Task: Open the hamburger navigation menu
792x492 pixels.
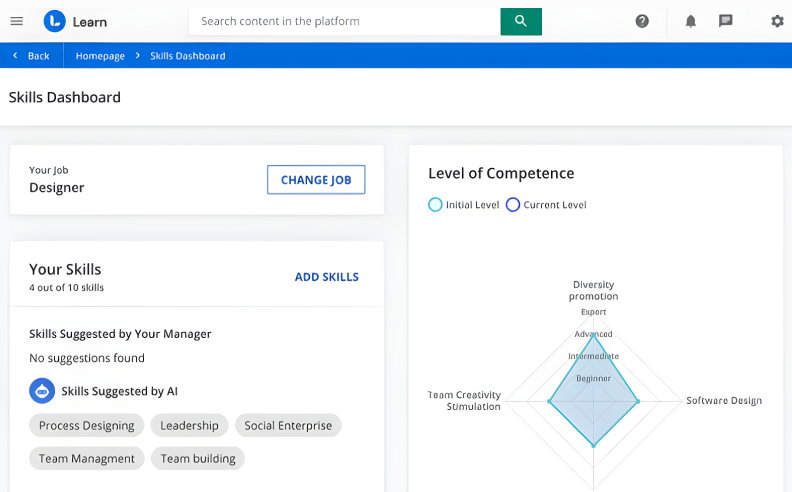Action: (16, 21)
